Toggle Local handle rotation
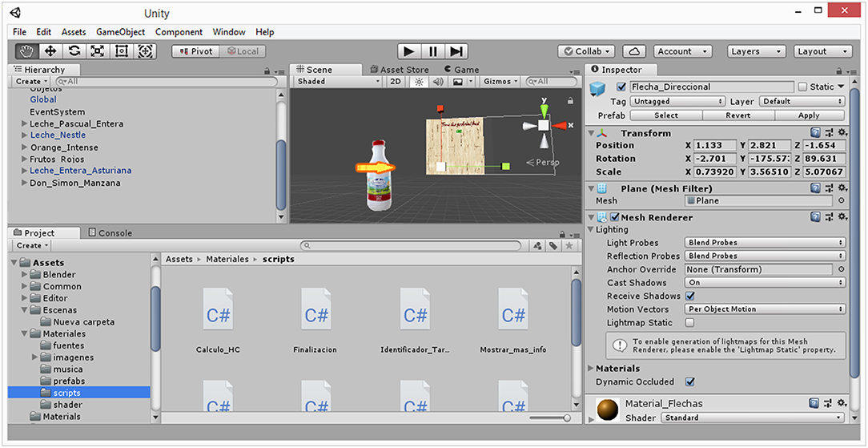 click(x=243, y=51)
